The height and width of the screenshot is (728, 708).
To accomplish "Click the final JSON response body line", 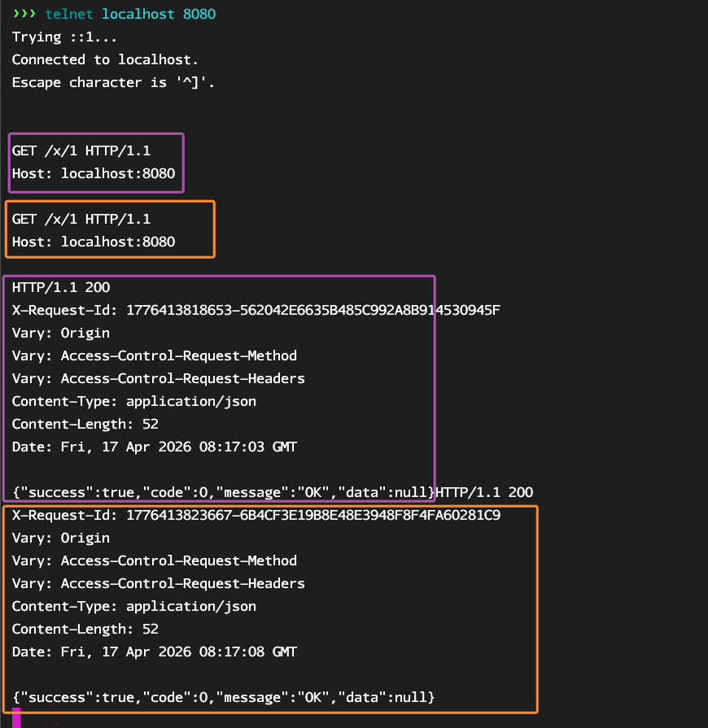I will tap(224, 698).
